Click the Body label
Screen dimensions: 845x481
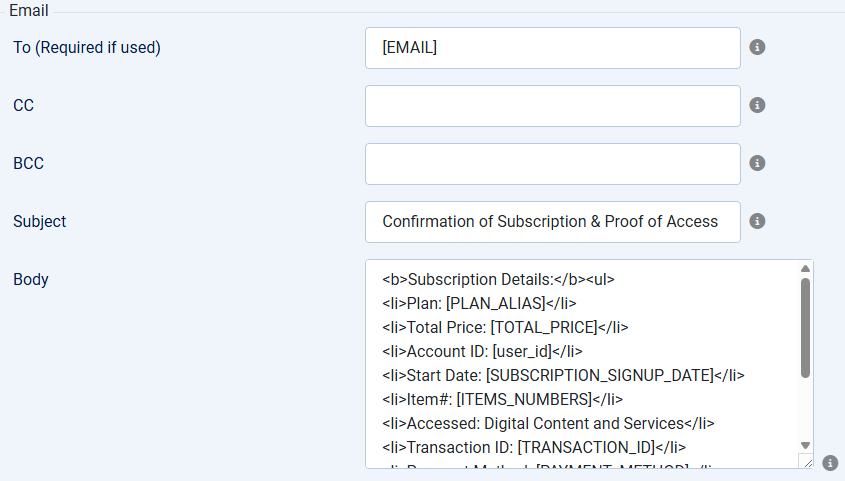click(x=31, y=279)
